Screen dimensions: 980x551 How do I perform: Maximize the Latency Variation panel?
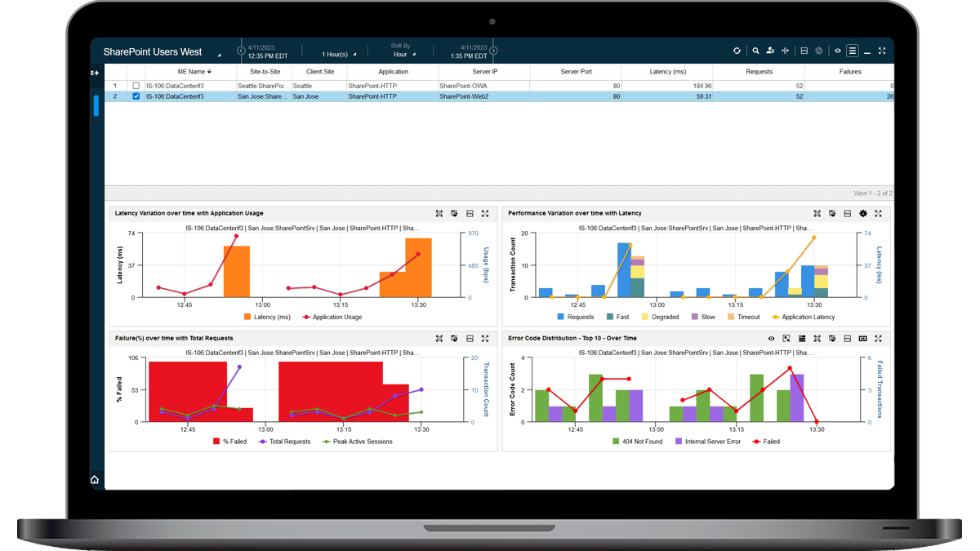pyautogui.click(x=485, y=214)
